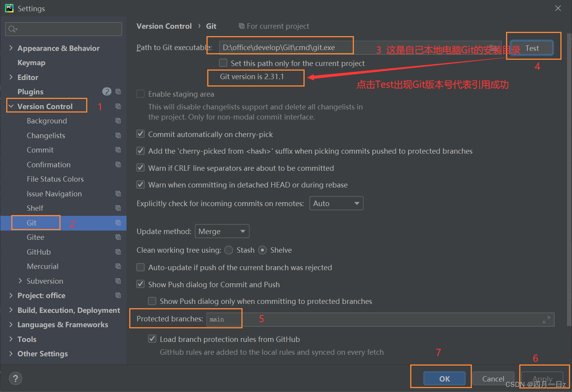Click the project-level icon beside Shelf

pyautogui.click(x=118, y=208)
